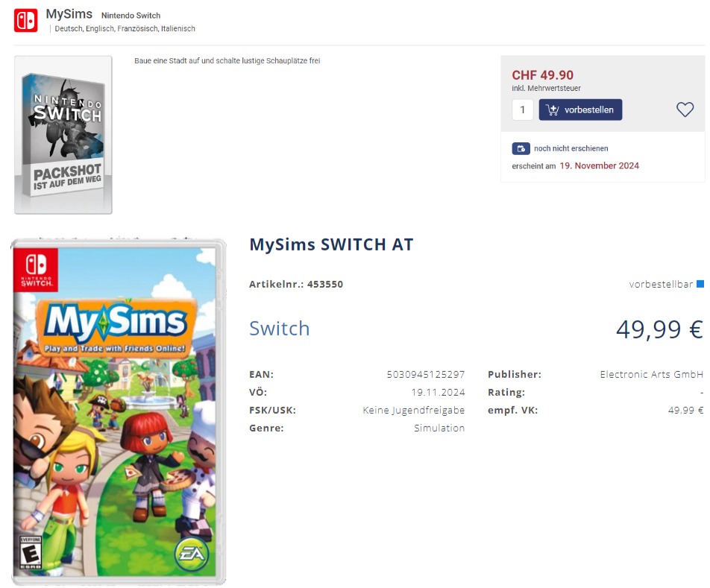This screenshot has width=710, height=588.
Task: Click the calendar icon beside noch nicht erschienen
Action: tap(521, 148)
